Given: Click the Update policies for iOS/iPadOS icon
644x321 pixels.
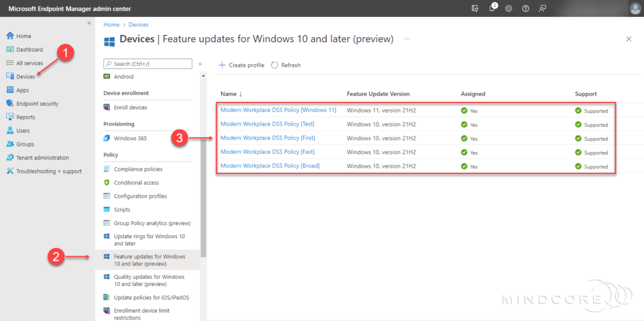Looking at the screenshot, I should [x=107, y=297].
